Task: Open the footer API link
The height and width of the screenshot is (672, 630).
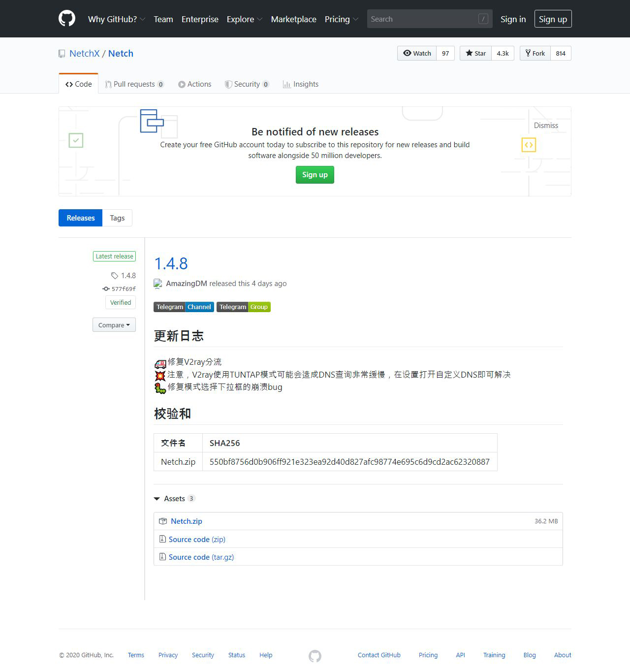Action: (x=460, y=655)
